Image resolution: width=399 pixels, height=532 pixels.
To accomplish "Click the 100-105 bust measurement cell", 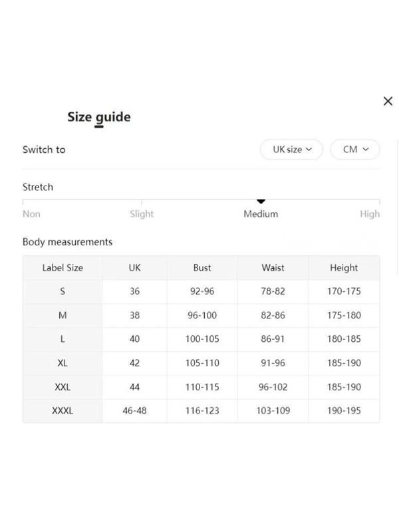I will point(202,339).
